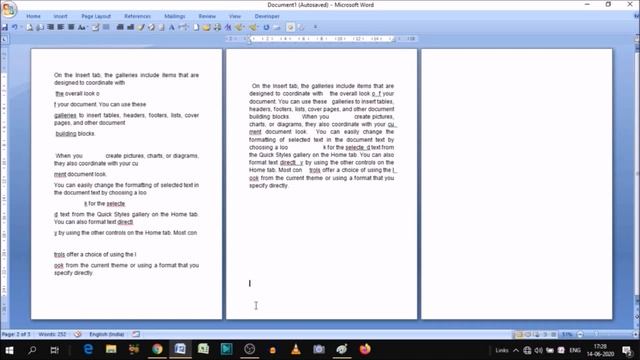Image resolution: width=640 pixels, height=360 pixels.
Task: Select the Mailings tab
Action: click(x=175, y=16)
